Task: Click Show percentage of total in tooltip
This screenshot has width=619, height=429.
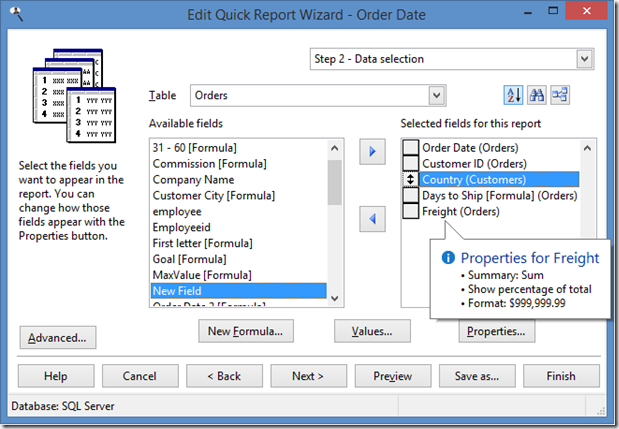Action: pyautogui.click(x=529, y=289)
